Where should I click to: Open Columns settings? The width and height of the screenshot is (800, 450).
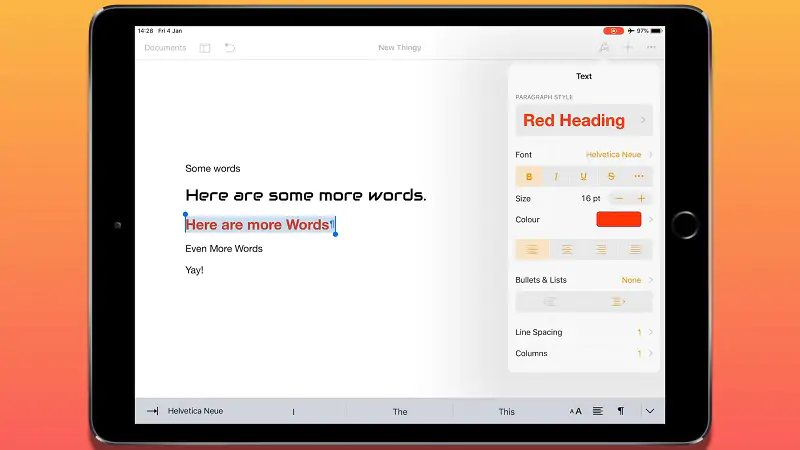click(x=584, y=353)
